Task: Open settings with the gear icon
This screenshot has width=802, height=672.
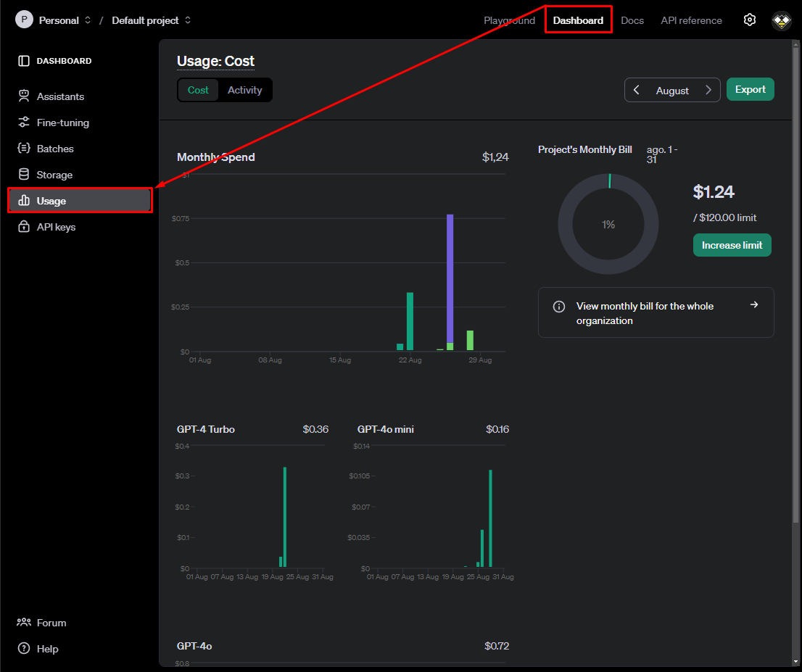Action: coord(749,20)
